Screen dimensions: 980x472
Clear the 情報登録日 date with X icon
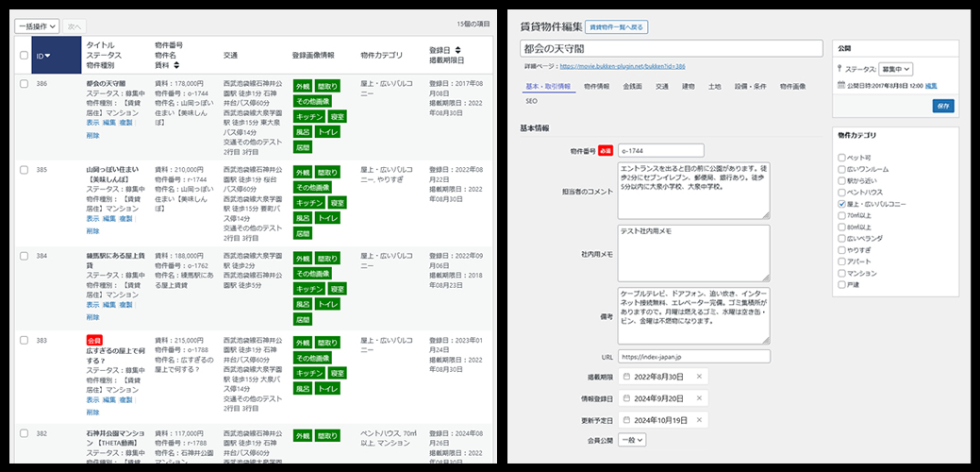point(699,398)
